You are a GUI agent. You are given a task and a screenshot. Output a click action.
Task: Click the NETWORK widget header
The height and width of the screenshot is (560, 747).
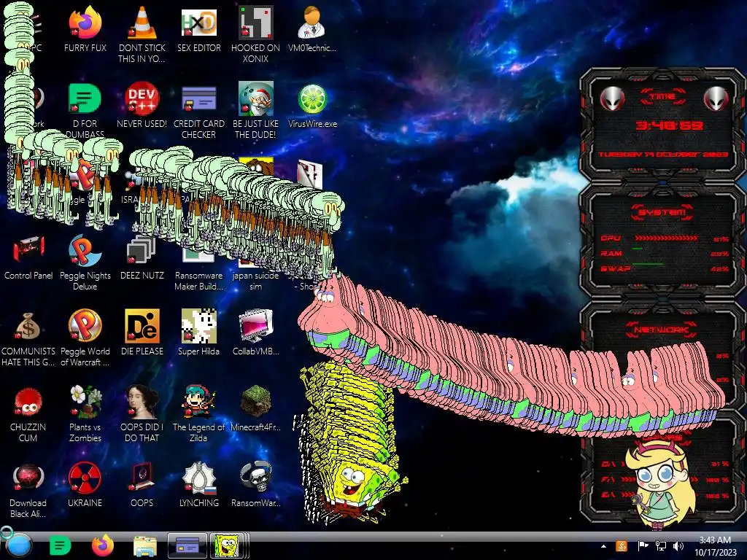tap(661, 329)
